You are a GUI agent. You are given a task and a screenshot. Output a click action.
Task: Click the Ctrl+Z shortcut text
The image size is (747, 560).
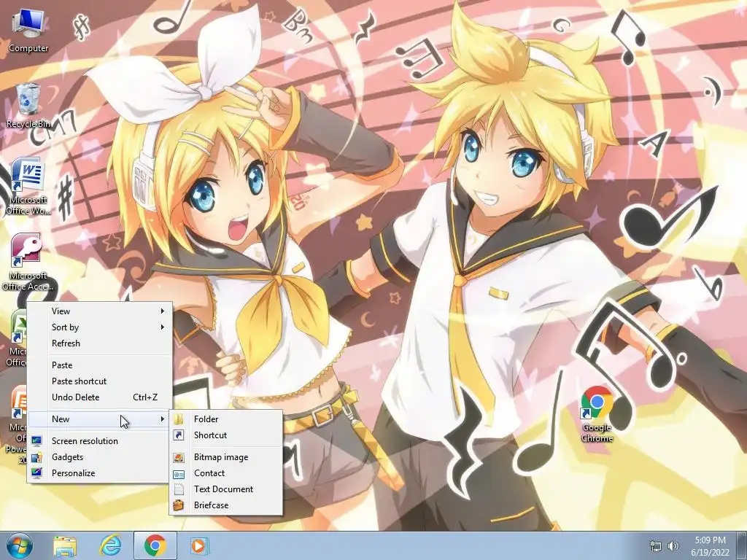point(145,397)
